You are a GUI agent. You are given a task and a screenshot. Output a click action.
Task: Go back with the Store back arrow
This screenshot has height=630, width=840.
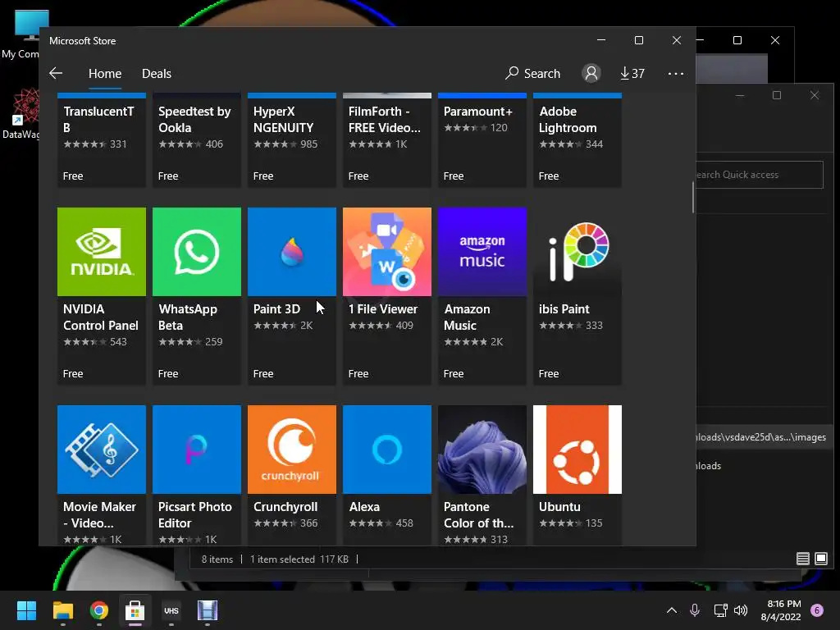coord(56,73)
